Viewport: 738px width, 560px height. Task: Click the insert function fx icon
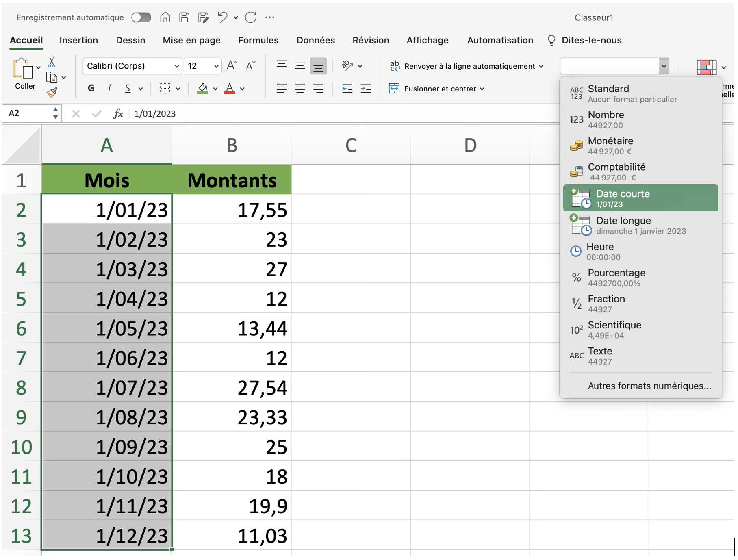118,114
